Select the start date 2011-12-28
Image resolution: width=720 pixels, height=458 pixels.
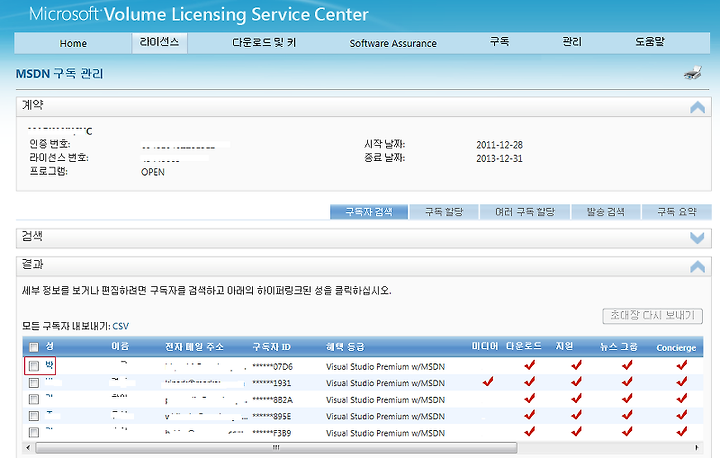click(x=499, y=145)
